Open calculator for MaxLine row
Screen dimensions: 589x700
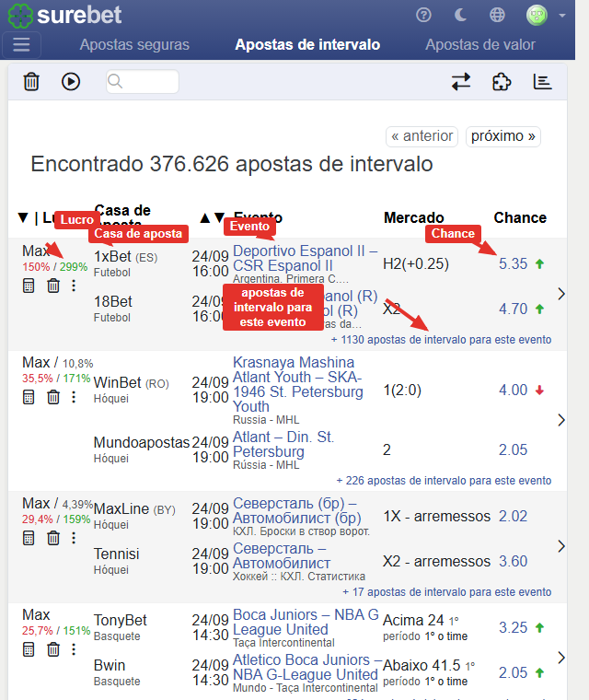point(29,539)
